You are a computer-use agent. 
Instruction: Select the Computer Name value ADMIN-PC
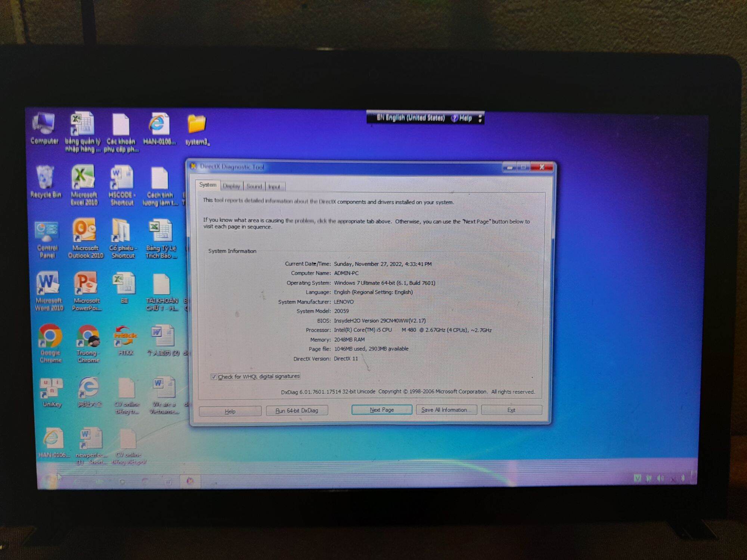point(346,273)
